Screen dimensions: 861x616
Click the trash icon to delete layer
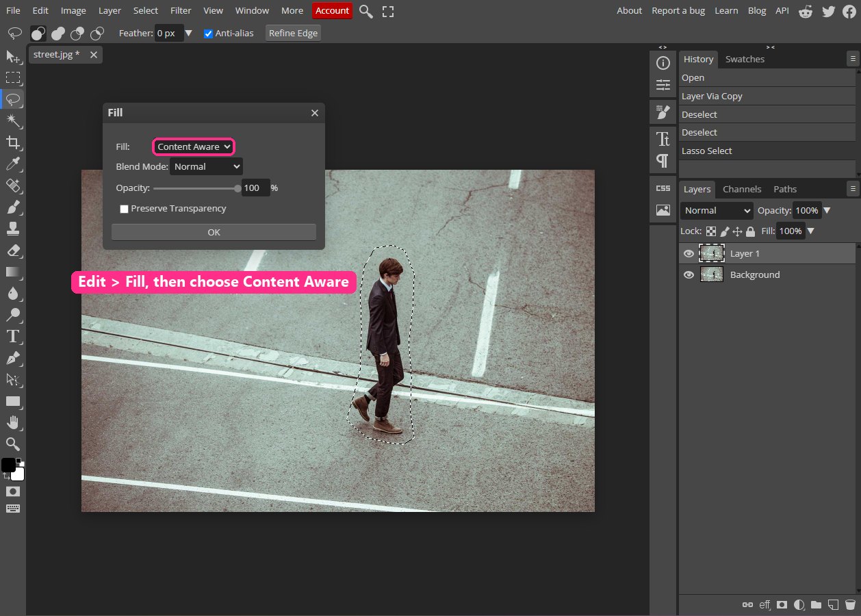pyautogui.click(x=850, y=605)
